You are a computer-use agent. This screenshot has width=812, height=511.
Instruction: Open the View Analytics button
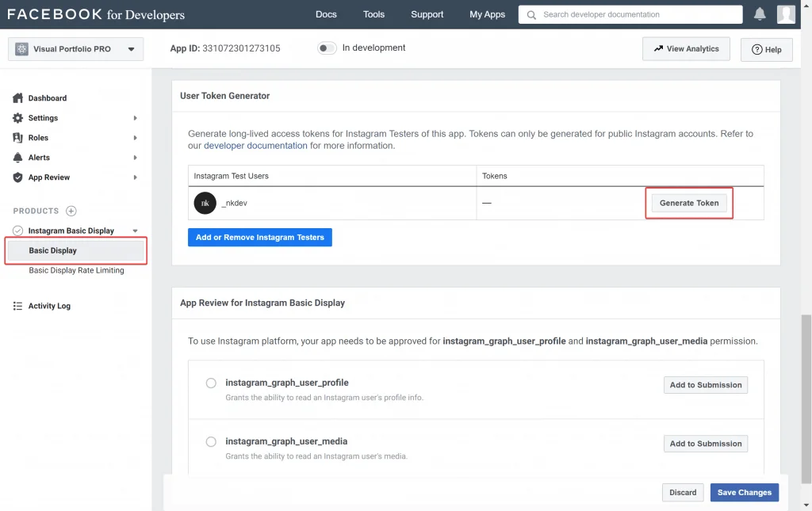[686, 48]
